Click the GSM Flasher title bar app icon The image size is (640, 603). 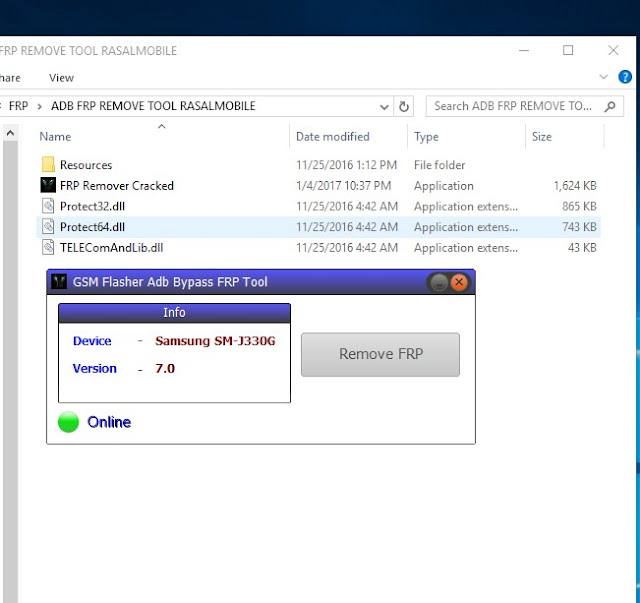tap(59, 281)
